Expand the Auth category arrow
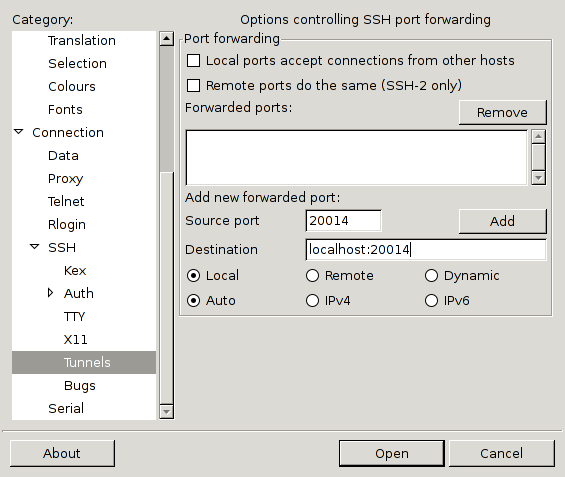The image size is (565, 477). click(x=50, y=293)
